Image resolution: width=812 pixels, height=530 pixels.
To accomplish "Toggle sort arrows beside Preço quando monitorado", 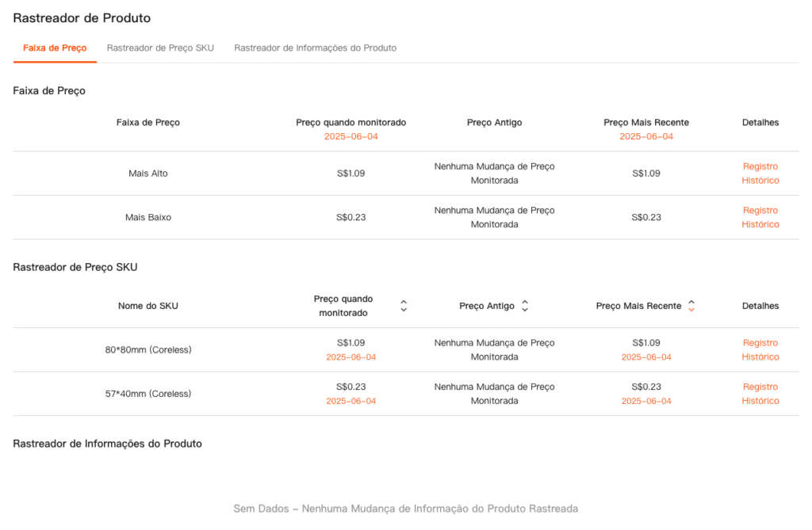I will (x=404, y=306).
